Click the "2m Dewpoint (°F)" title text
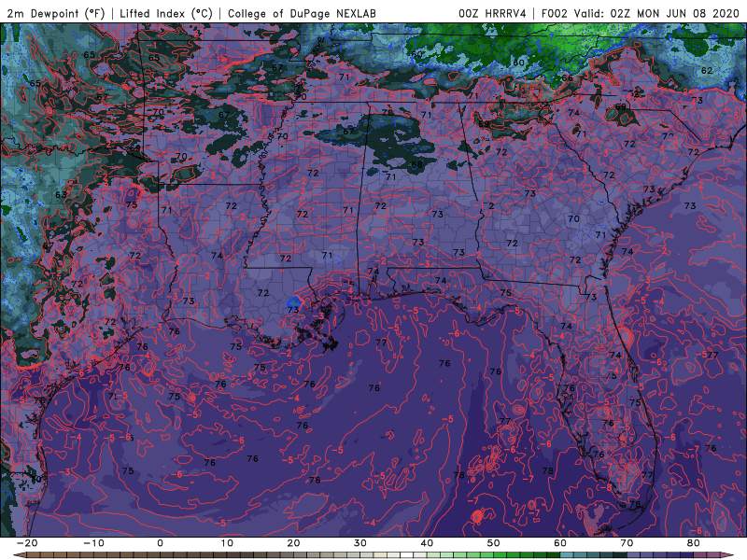 56,13
